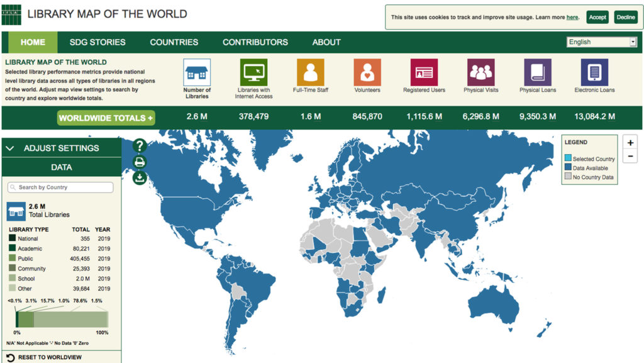Open the About tab

pyautogui.click(x=326, y=42)
